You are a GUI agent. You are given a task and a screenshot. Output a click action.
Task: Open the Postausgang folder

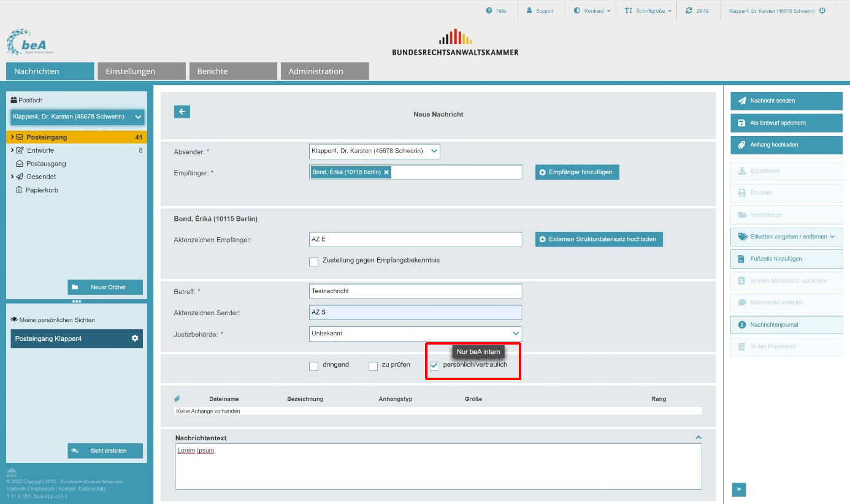click(x=46, y=164)
